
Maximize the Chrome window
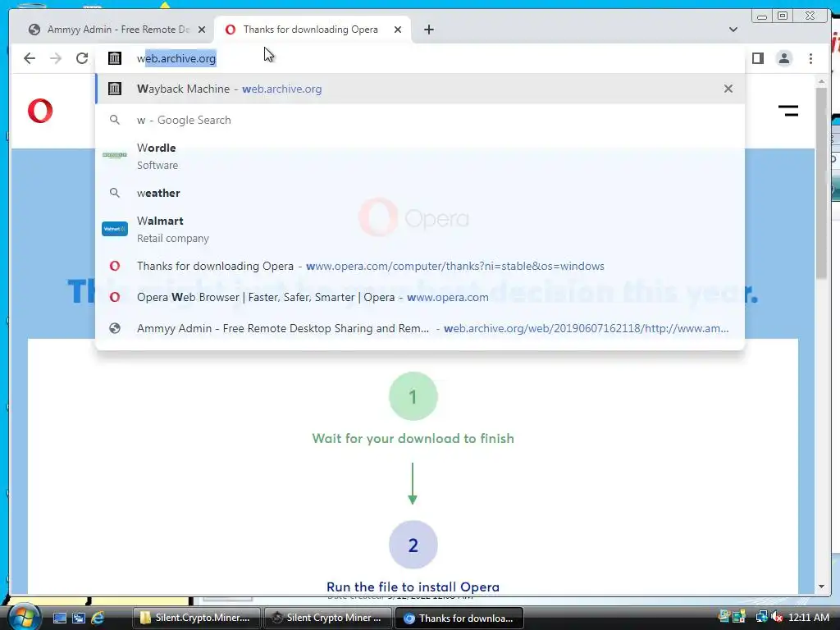click(x=782, y=16)
